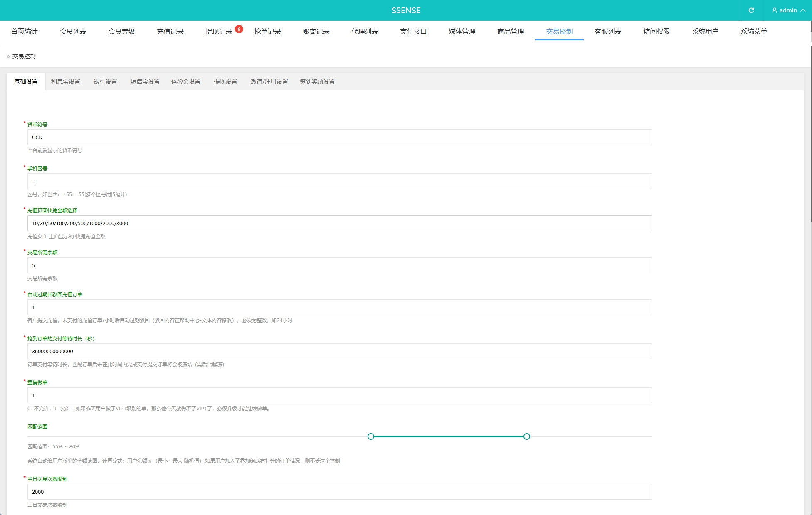Open the 系统菜单 navigation item
The width and height of the screenshot is (812, 515).
point(753,32)
